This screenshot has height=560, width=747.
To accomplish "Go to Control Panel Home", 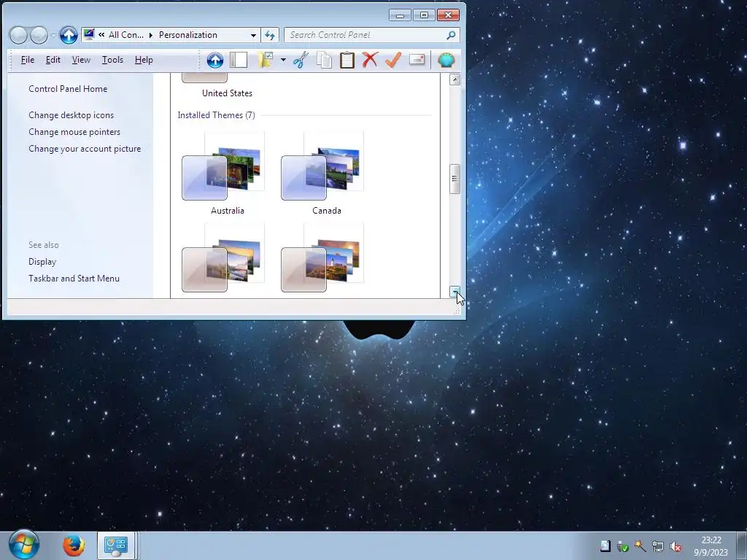I will pos(68,88).
